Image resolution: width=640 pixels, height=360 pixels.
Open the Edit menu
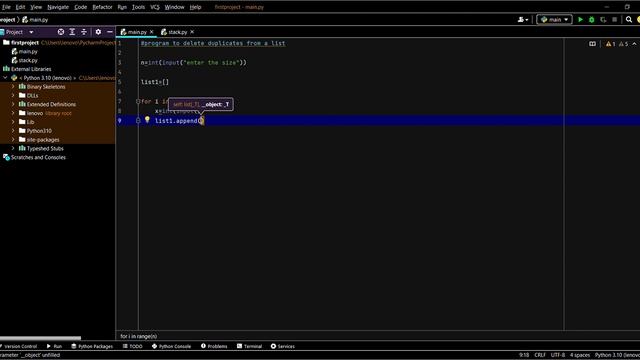[x=20, y=7]
